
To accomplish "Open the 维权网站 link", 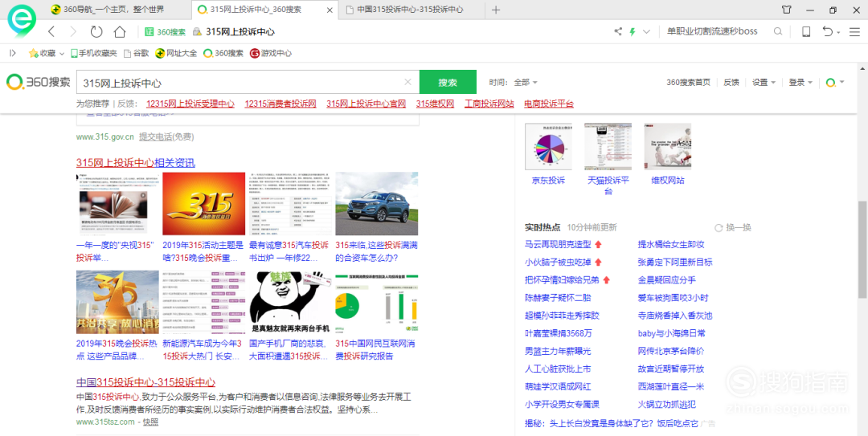I will pyautogui.click(x=668, y=181).
